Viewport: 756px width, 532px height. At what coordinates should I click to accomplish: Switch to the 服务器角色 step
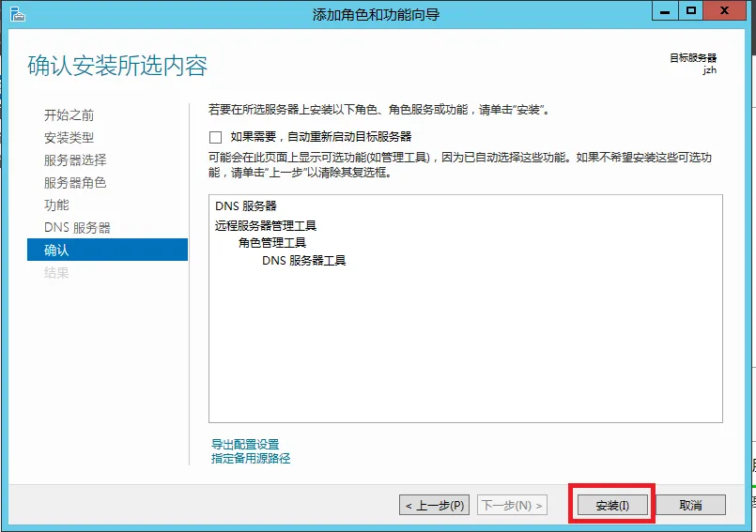[75, 183]
